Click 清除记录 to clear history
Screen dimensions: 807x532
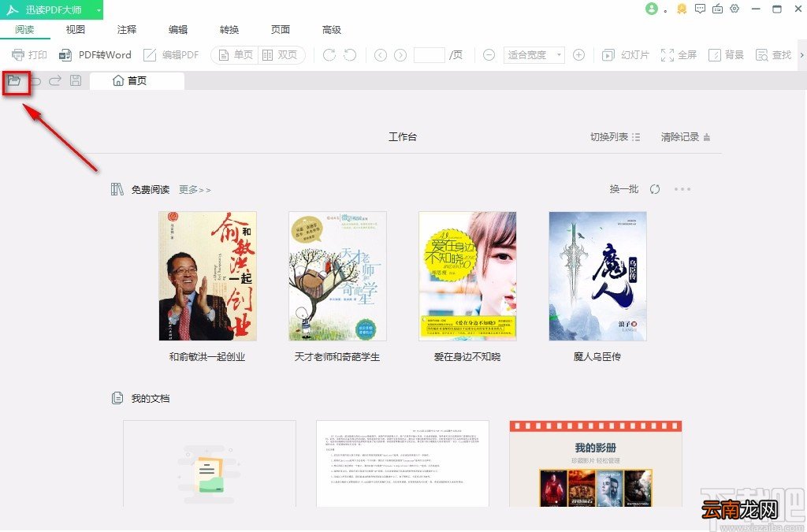tap(686, 137)
